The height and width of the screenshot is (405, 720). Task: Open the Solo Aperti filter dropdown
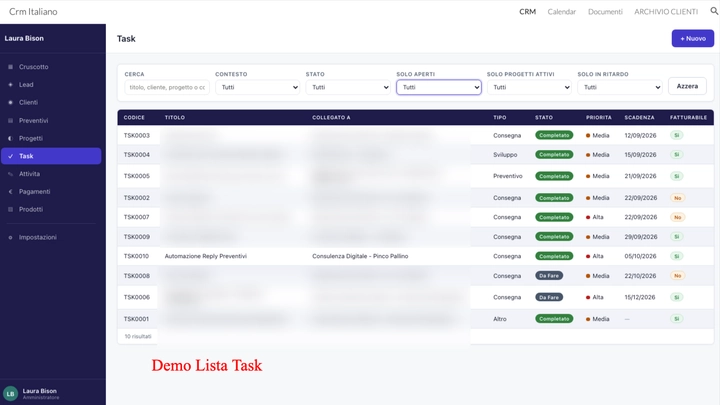[x=439, y=87]
